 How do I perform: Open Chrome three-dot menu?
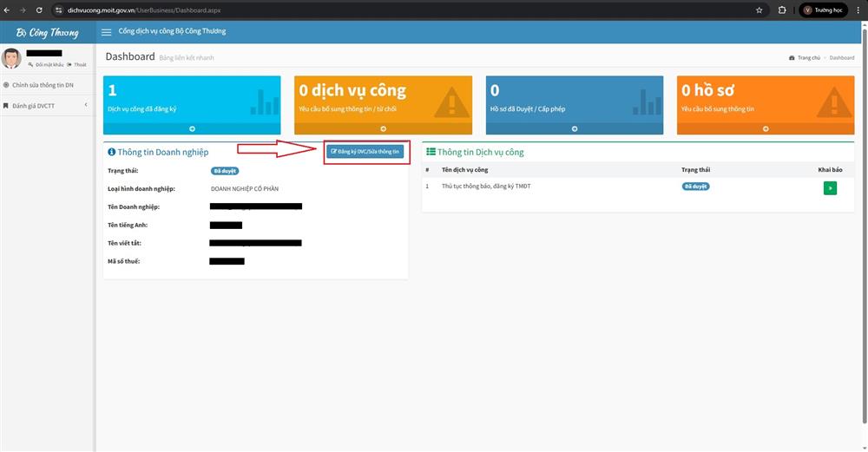(858, 10)
